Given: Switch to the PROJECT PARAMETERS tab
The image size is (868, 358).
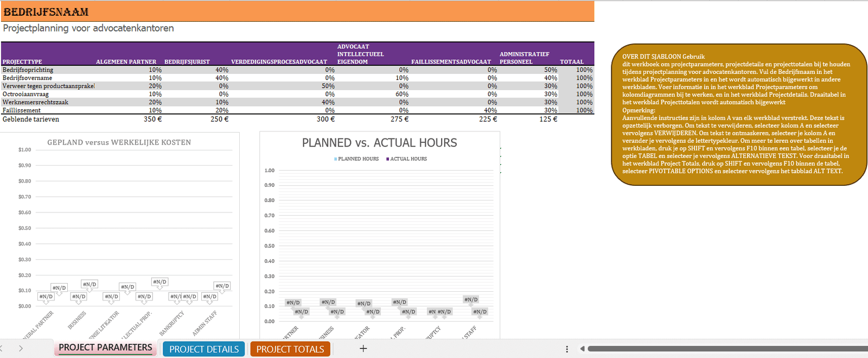Looking at the screenshot, I should click(105, 348).
